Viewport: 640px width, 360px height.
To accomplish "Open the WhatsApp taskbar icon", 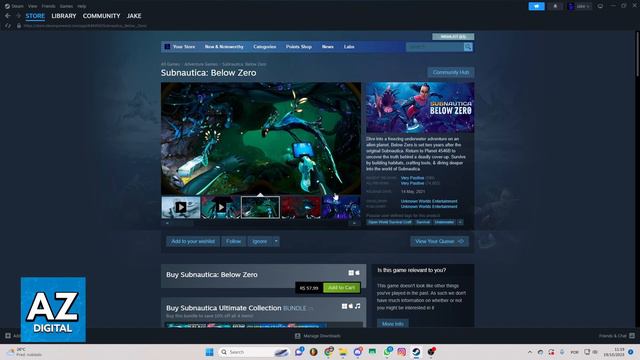I will pyautogui.click(x=387, y=352).
